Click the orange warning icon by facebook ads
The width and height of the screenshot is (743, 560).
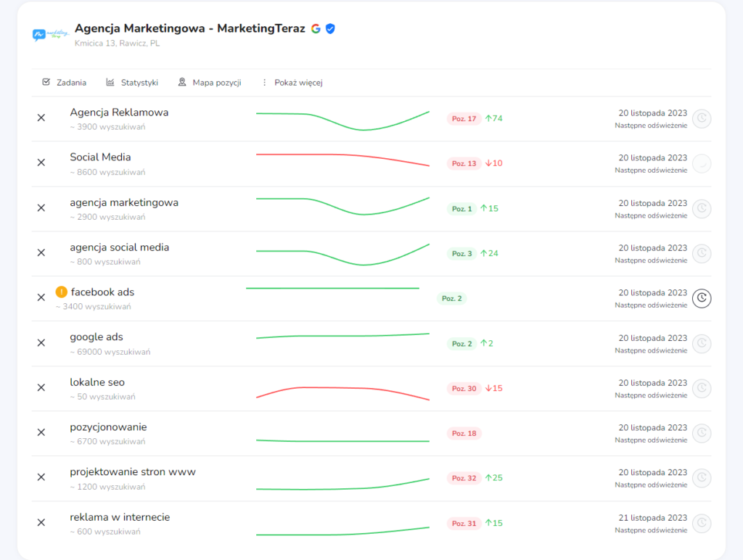coord(62,292)
